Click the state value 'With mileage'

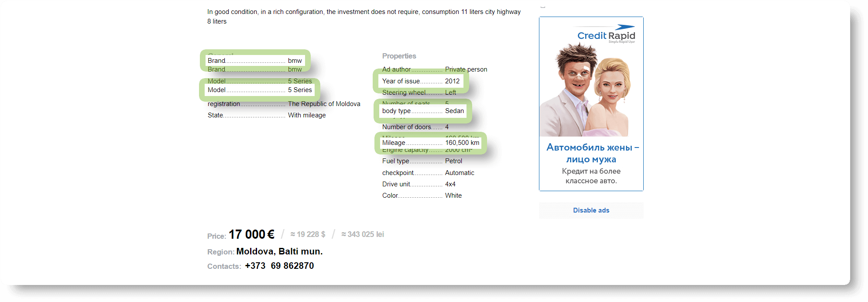(x=307, y=115)
